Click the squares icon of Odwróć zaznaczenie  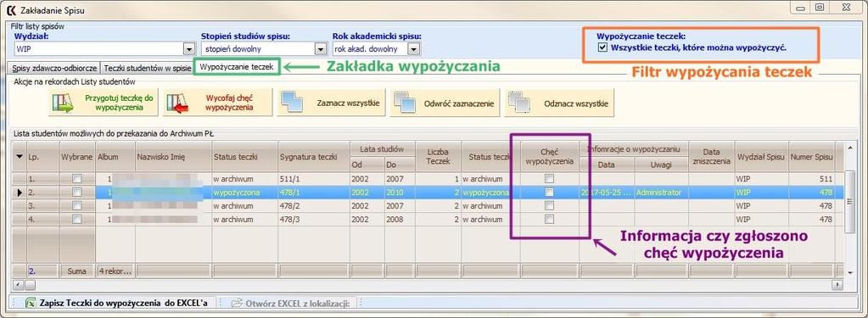click(x=405, y=103)
